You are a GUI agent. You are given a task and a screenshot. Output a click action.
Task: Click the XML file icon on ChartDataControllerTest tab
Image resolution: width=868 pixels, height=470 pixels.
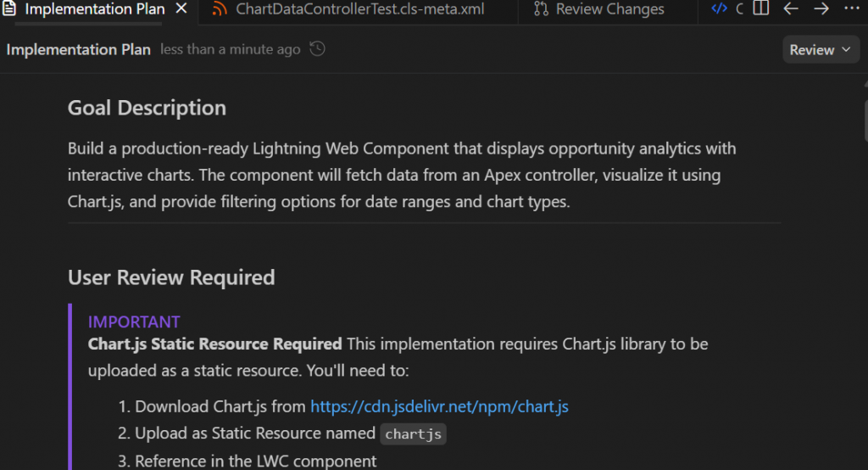(220, 9)
